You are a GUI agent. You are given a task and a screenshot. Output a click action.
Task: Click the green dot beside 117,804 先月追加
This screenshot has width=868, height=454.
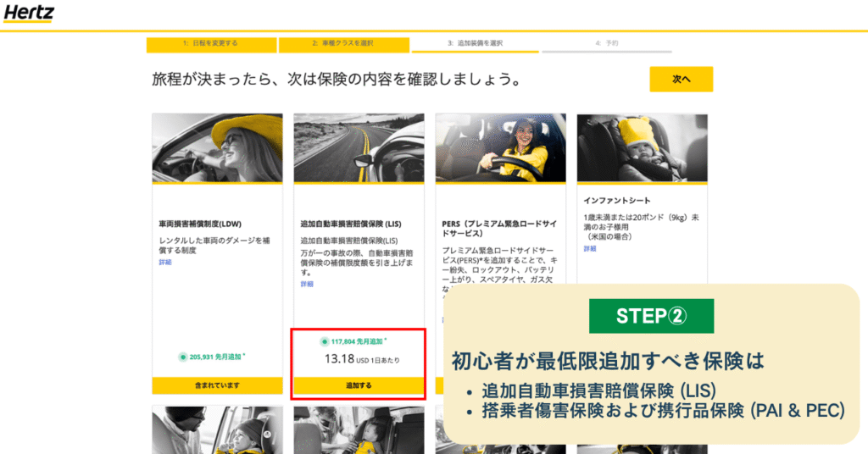[325, 341]
